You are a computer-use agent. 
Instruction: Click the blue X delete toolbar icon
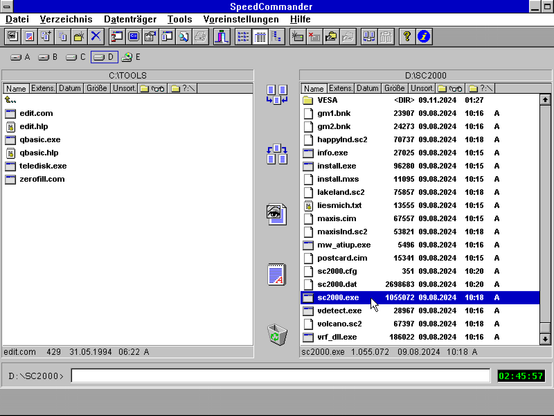[96, 36]
